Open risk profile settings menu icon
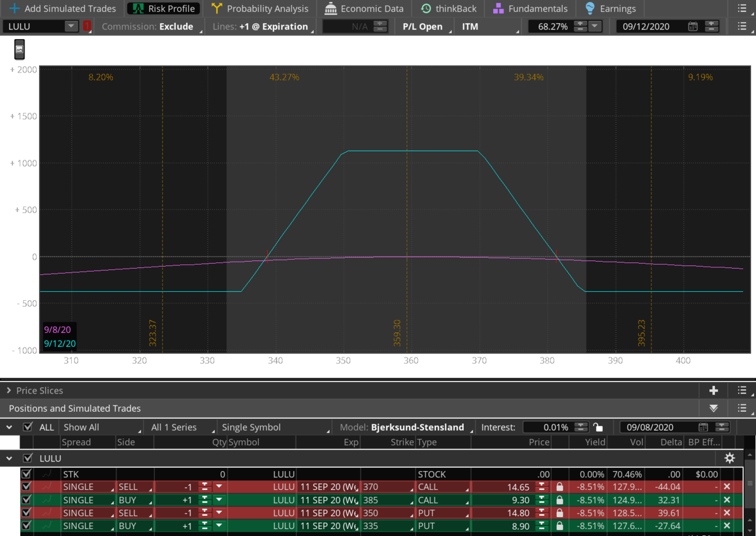Image resolution: width=756 pixels, height=536 pixels. (x=742, y=26)
